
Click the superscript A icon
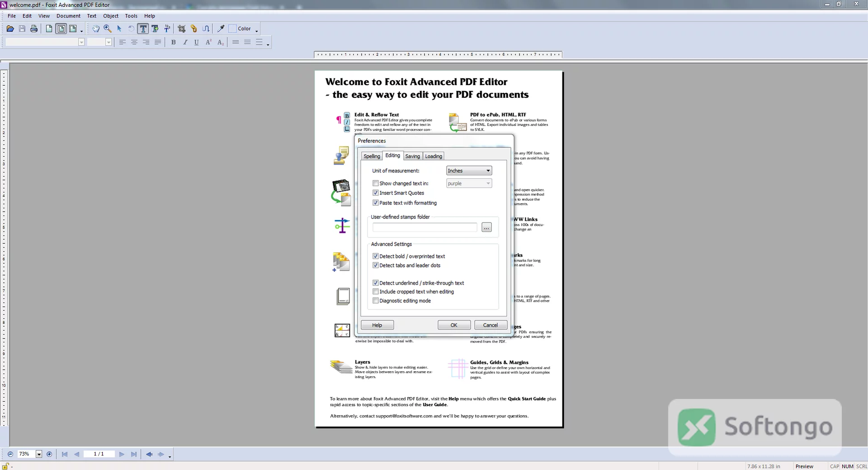pyautogui.click(x=208, y=42)
